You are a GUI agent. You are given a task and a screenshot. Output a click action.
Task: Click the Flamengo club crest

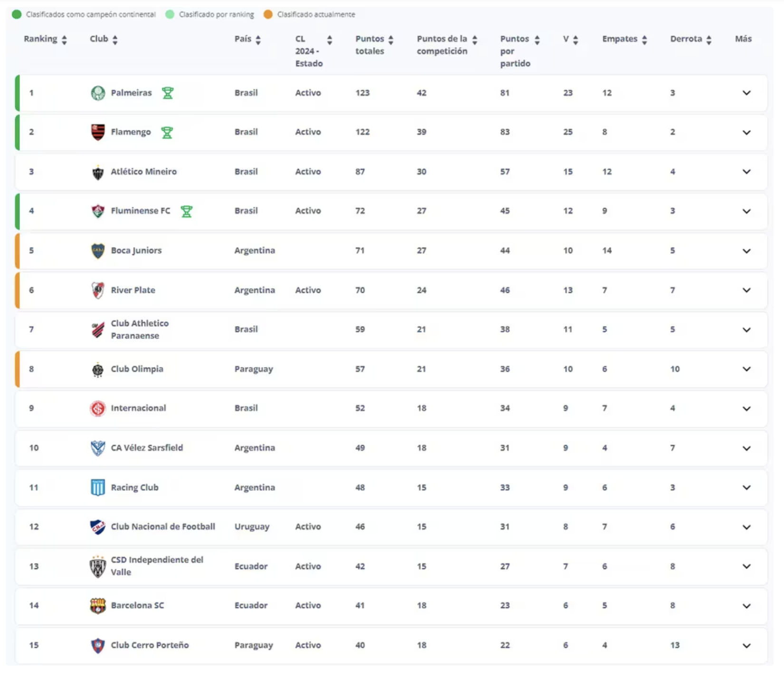pos(98,132)
